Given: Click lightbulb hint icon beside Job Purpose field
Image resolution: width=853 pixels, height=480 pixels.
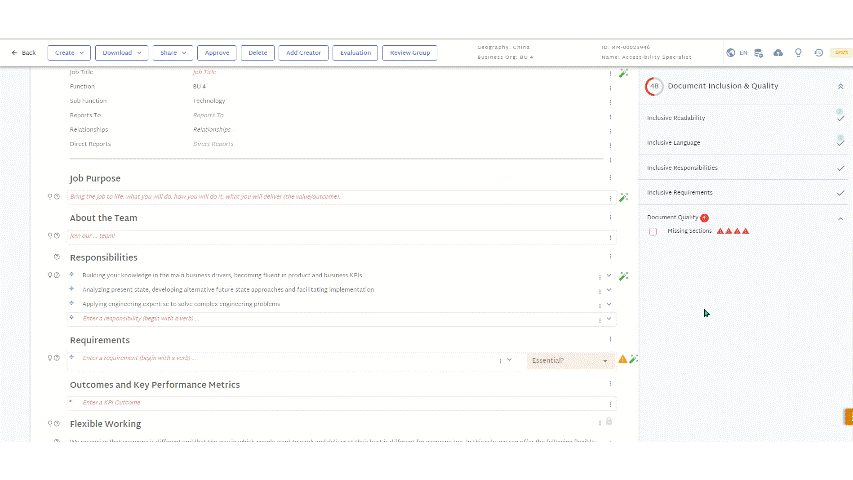Looking at the screenshot, I should 50,196.
